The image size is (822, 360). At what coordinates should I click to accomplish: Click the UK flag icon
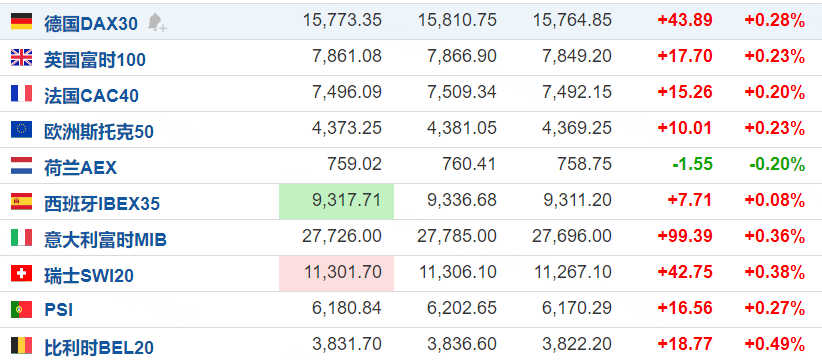click(21, 57)
